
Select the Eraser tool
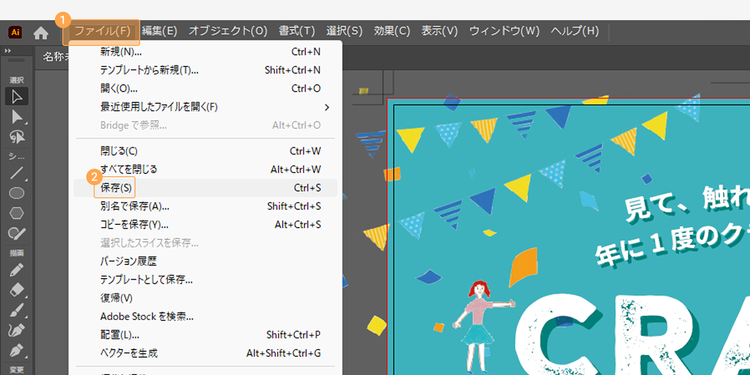pos(17,289)
